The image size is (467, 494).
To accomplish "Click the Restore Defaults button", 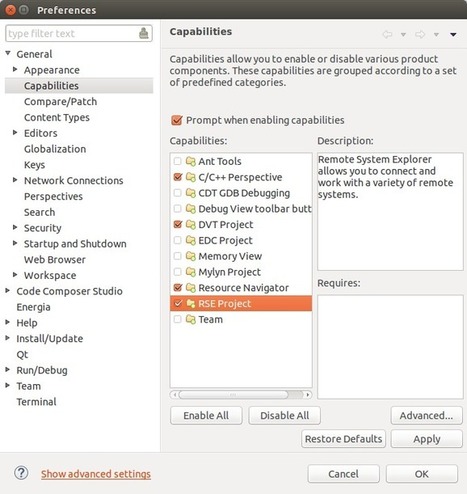I will click(x=343, y=439).
